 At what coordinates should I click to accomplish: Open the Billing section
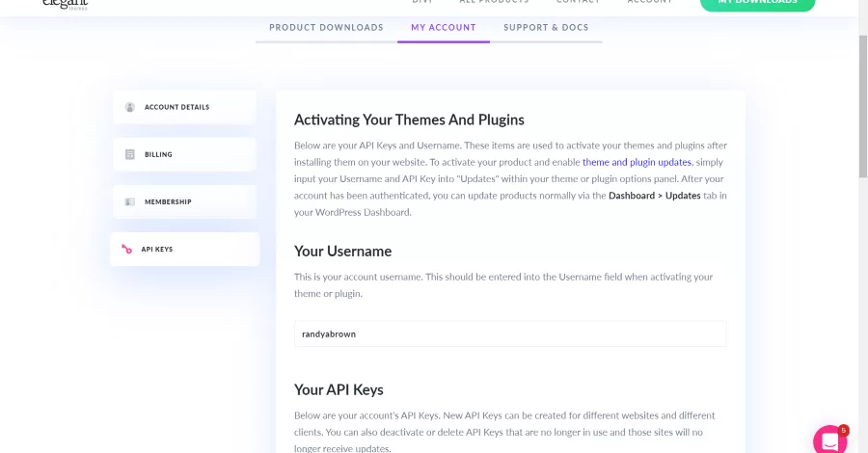184,154
